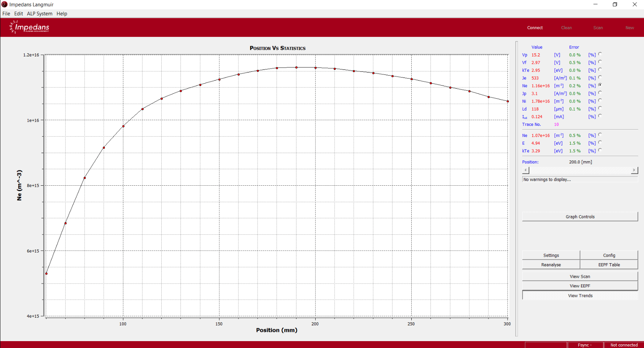Select the E [eV] radio button
Viewport: 644px width, 348px height.
600,143
